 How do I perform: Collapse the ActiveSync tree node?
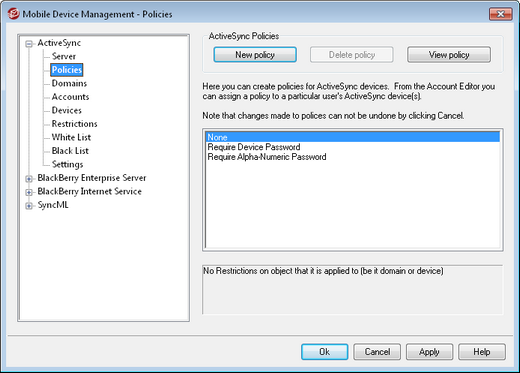point(29,44)
